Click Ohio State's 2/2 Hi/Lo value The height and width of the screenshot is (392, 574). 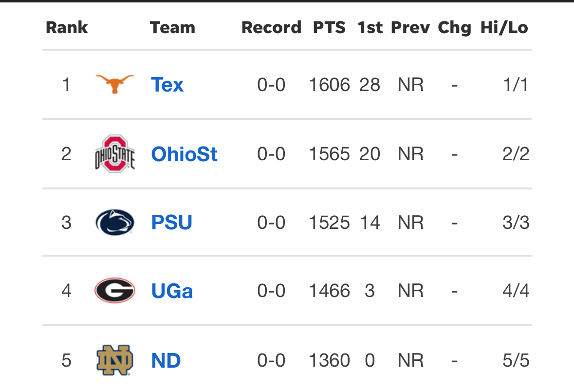(x=515, y=154)
